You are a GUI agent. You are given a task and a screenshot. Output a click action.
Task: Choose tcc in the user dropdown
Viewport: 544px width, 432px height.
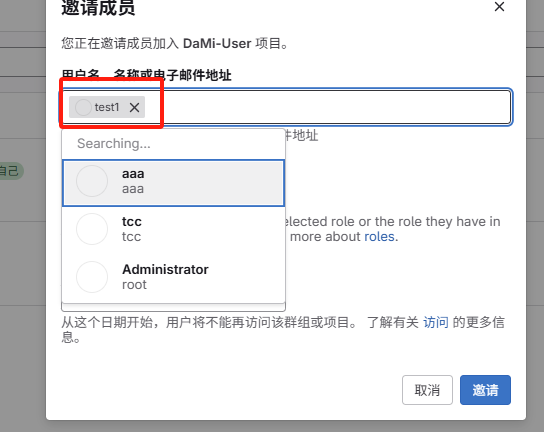173,229
